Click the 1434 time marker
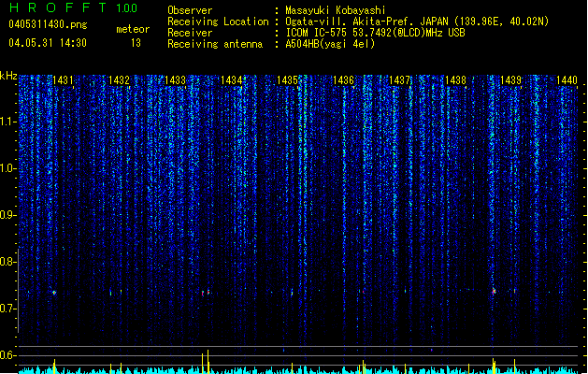Image resolution: width=588 pixels, height=374 pixels. [232, 80]
